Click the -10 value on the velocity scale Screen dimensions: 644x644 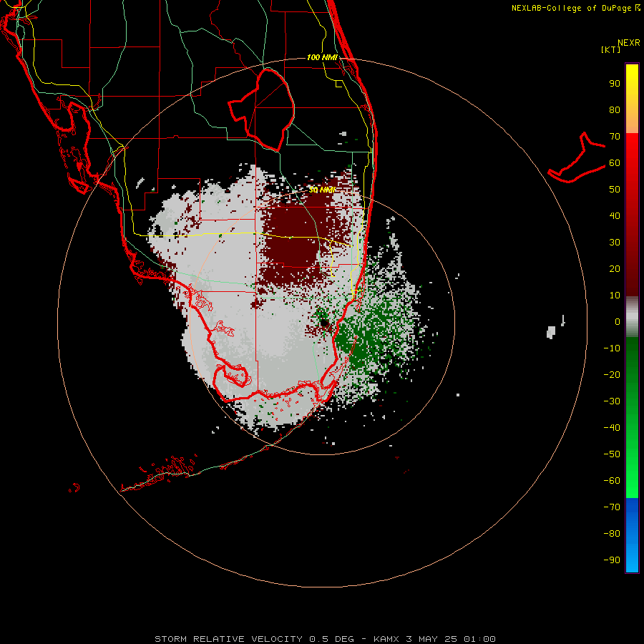coord(612,348)
